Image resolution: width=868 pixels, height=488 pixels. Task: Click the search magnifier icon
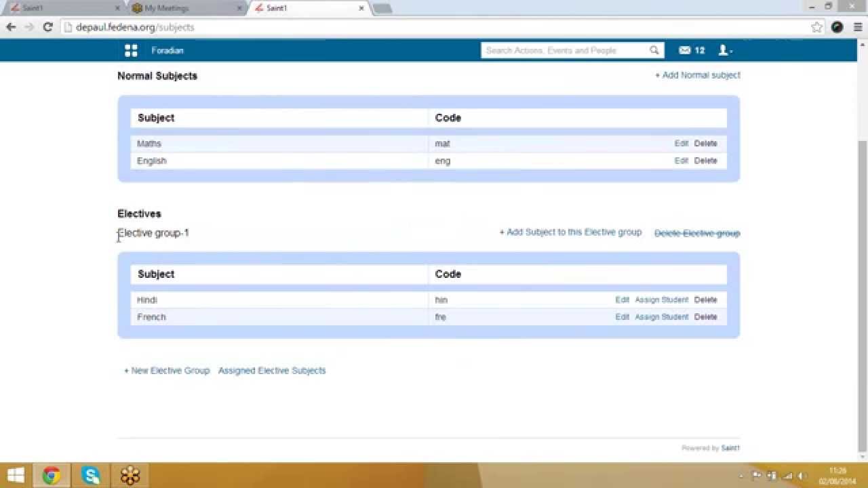tap(654, 50)
